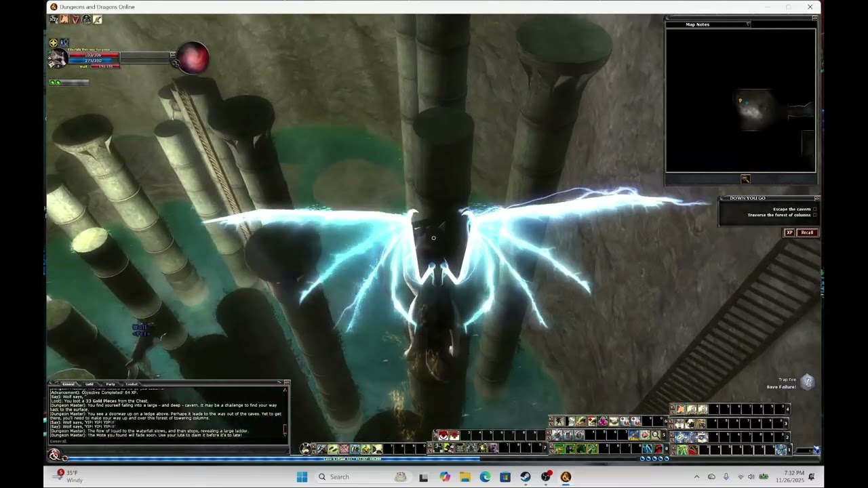The width and height of the screenshot is (868, 488).
Task: Click the Trap Fire Save Failure shield icon
Action: (x=807, y=382)
